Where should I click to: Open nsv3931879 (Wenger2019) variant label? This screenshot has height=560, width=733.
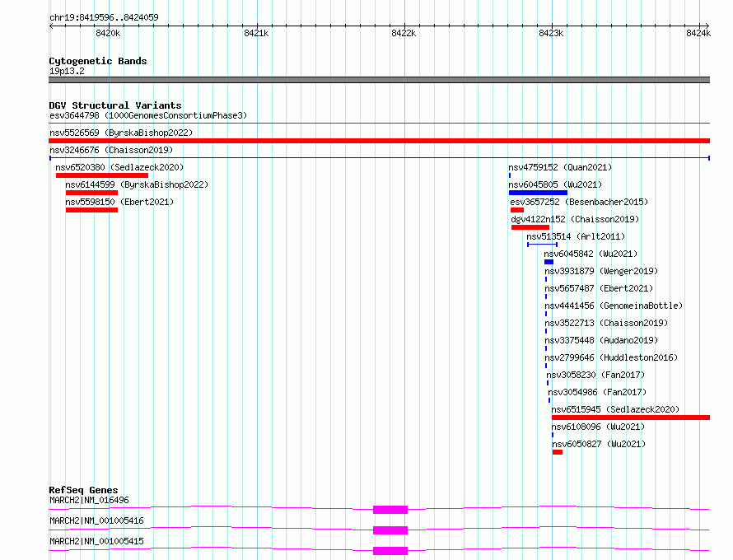coord(602,271)
